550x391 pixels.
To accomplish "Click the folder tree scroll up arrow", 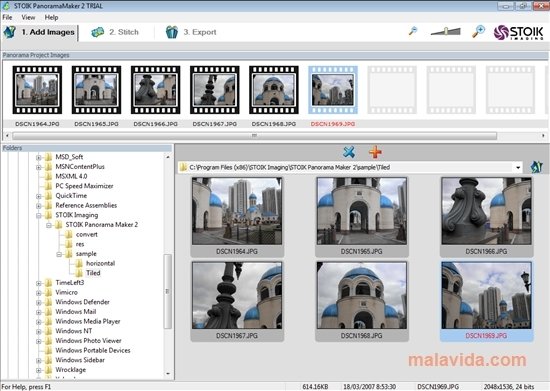I will [x=168, y=157].
